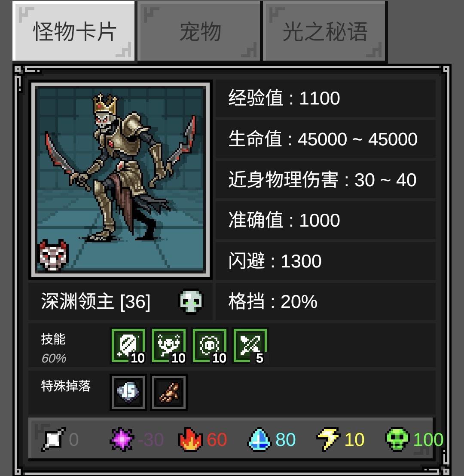The width and height of the screenshot is (464, 476).
Task: Select the brown material special drop item
Action: point(169,392)
